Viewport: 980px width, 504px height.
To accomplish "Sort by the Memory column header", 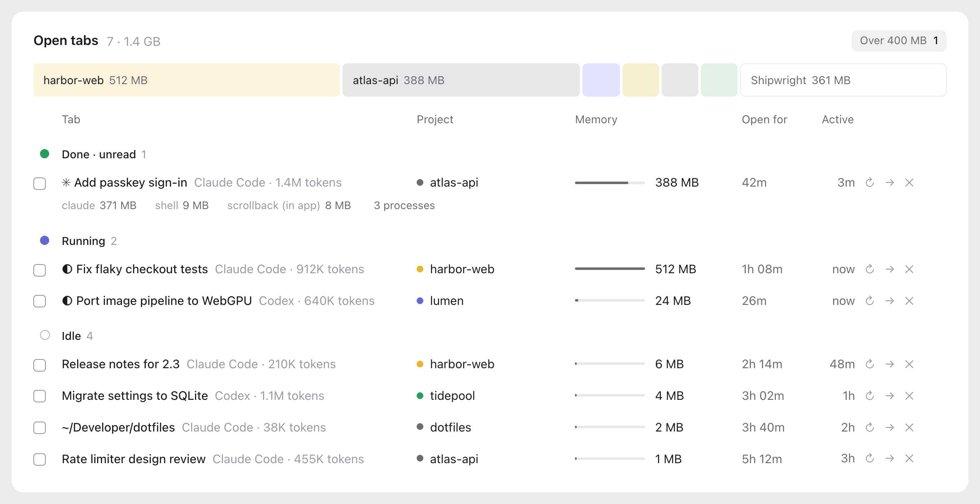I will [x=596, y=120].
